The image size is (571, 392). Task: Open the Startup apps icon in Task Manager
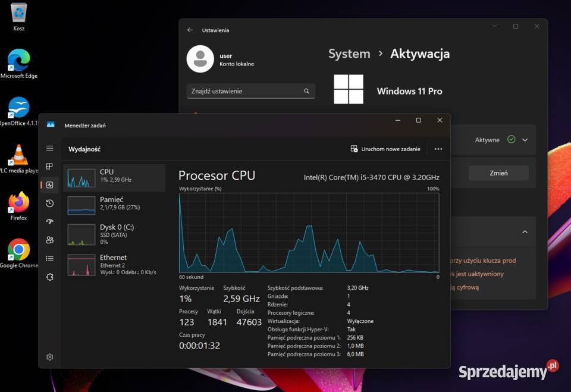coord(50,221)
